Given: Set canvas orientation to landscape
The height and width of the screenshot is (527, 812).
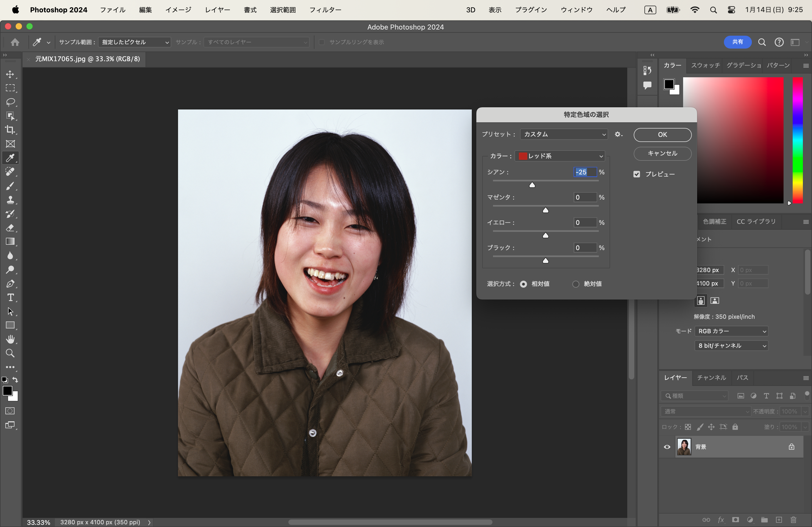Looking at the screenshot, I should (x=715, y=301).
